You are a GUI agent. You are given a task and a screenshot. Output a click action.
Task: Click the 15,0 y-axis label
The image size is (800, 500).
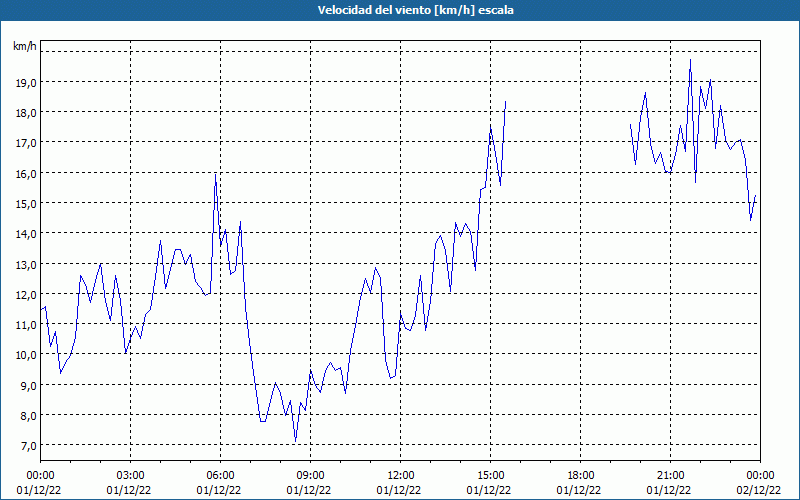pos(26,204)
